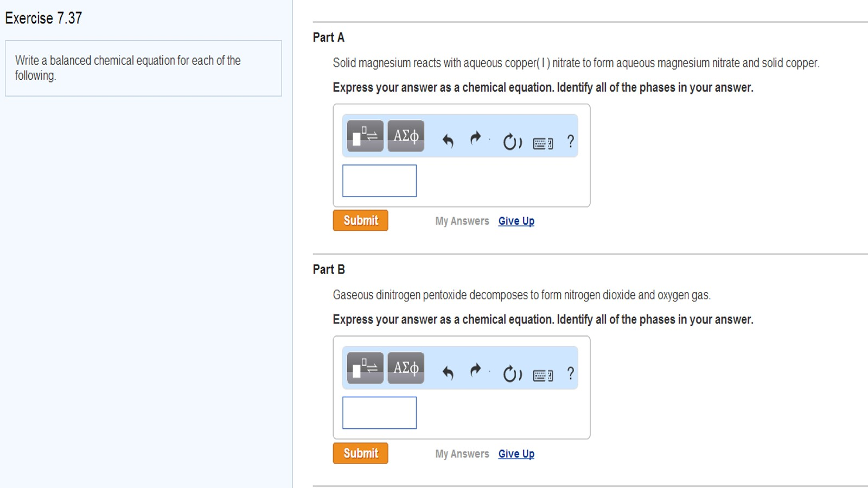Screen dimensions: 868x488
Task: Submit the Part A answer
Action: click(x=360, y=220)
